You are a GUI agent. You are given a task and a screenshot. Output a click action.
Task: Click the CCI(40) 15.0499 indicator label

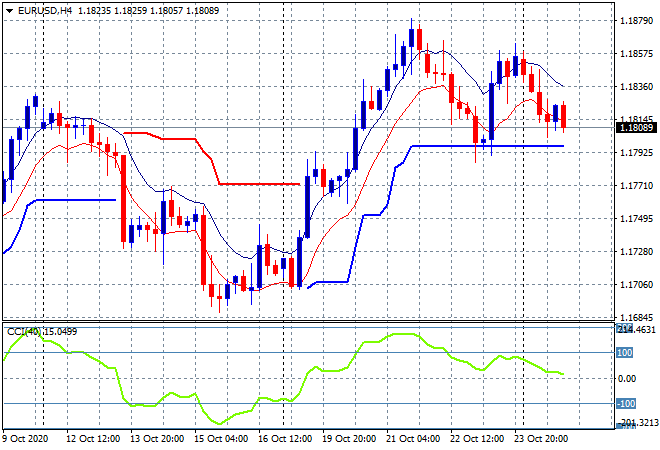42,332
